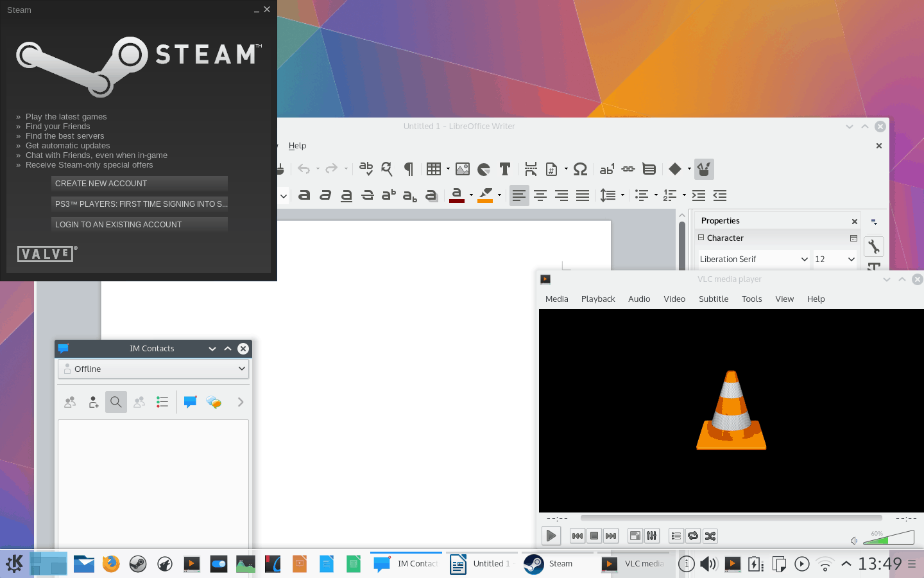Insert a page break in Writer
Screen dimensions: 924x578
[x=531, y=169]
